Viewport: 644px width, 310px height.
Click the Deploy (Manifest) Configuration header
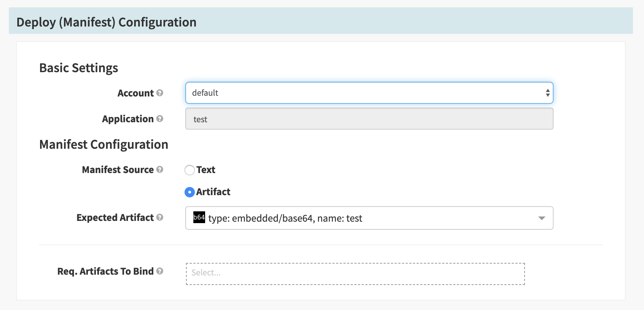click(x=107, y=22)
